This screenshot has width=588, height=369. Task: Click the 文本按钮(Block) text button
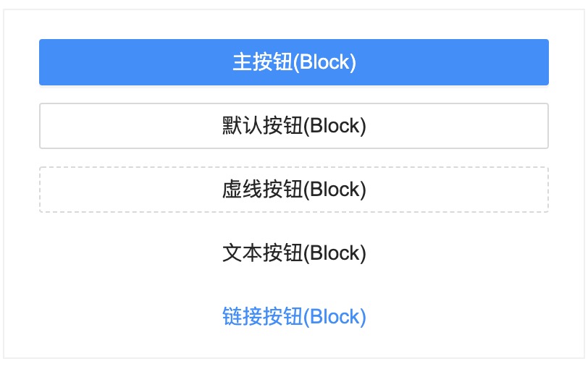[294, 253]
